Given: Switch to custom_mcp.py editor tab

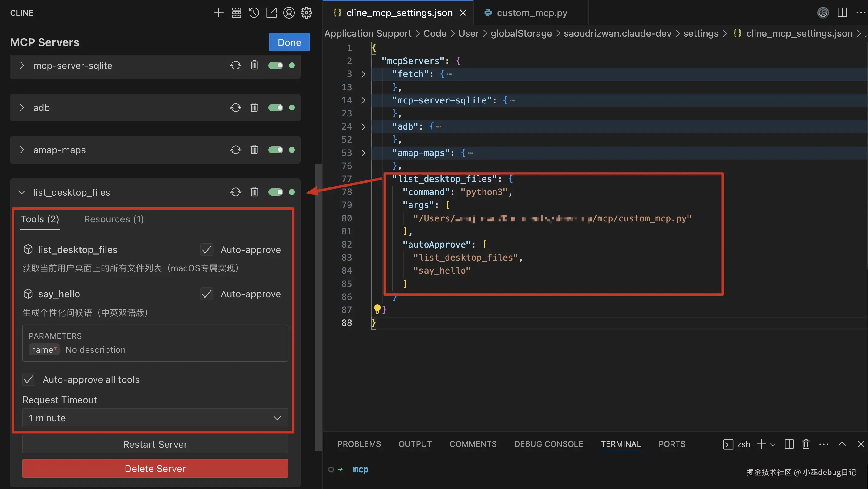Looking at the screenshot, I should pyautogui.click(x=531, y=13).
